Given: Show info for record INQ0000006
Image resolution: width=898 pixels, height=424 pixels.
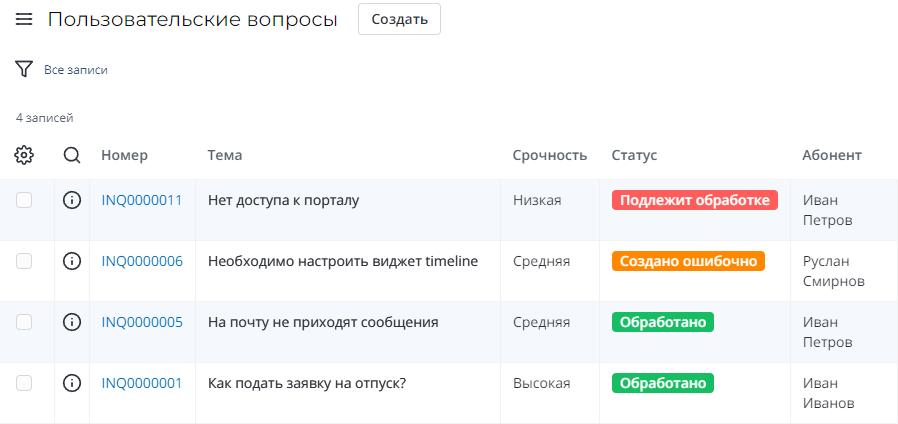Looking at the screenshot, I should [72, 261].
